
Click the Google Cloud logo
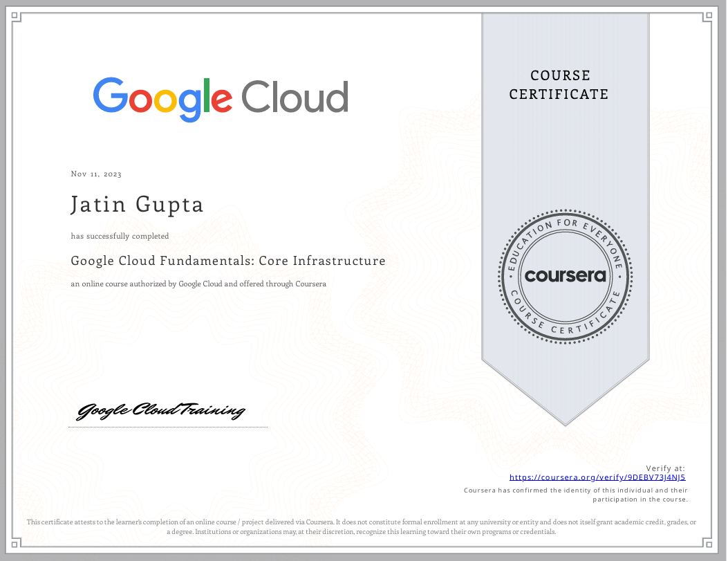point(221,100)
